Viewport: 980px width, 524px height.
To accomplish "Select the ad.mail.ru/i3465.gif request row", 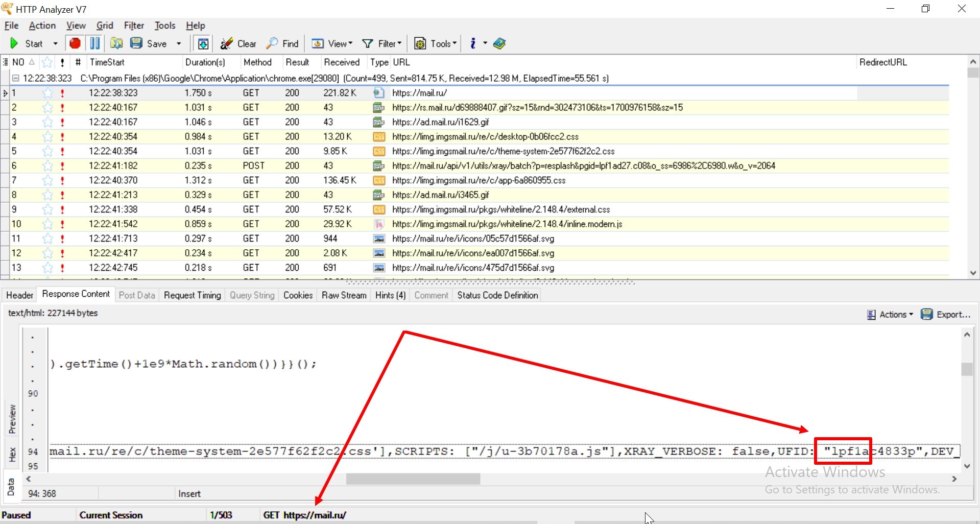I will tap(440, 195).
